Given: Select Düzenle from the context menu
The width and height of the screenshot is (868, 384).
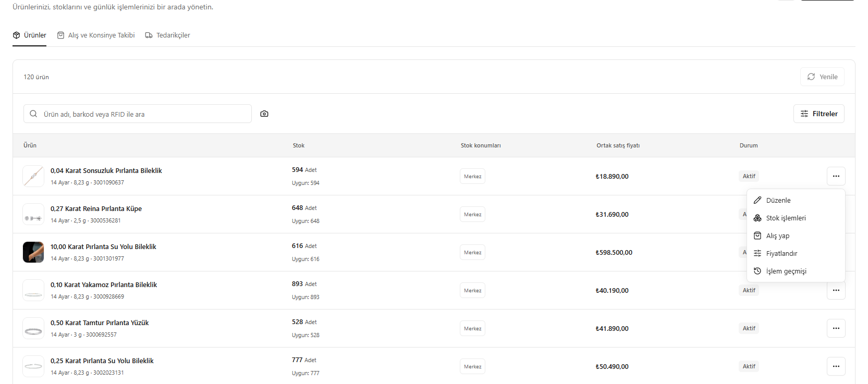Looking at the screenshot, I should [796, 200].
